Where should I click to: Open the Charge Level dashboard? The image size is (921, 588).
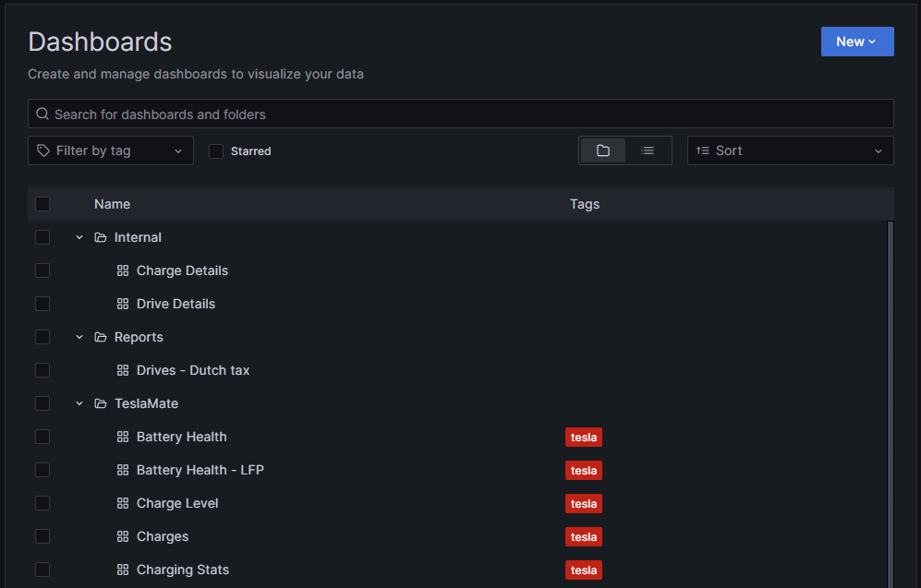(x=177, y=503)
